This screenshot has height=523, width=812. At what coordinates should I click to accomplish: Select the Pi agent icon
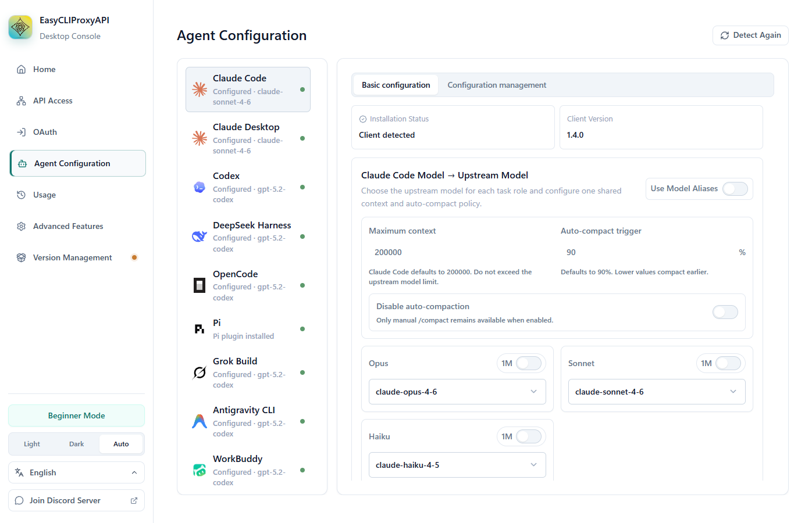[200, 329]
